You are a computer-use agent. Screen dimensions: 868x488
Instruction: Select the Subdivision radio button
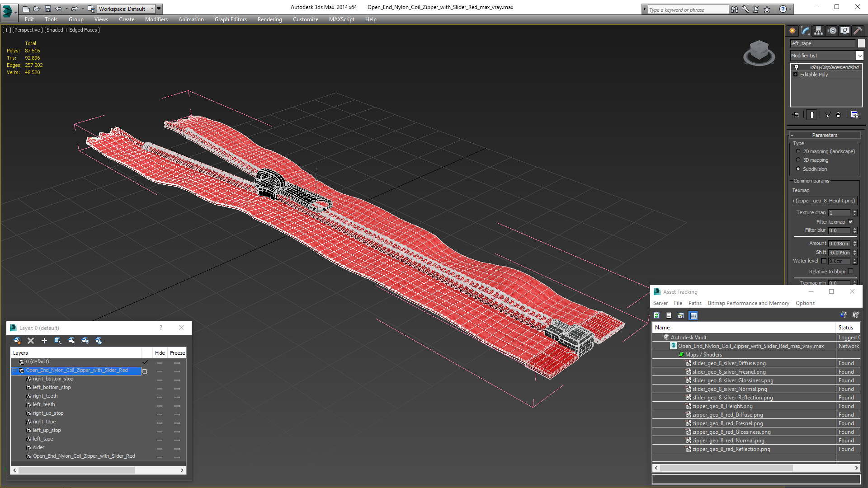point(798,169)
